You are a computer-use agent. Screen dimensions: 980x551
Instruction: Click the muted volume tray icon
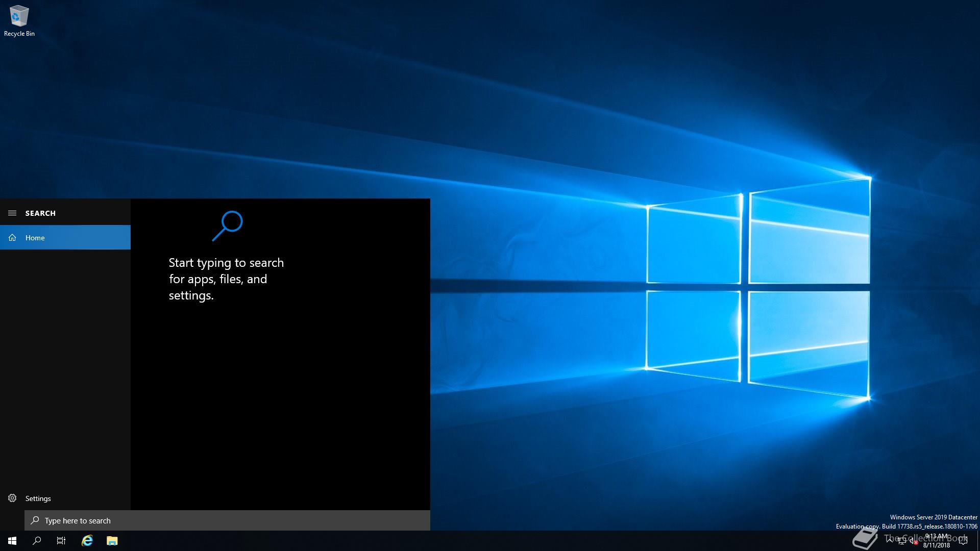[914, 541]
